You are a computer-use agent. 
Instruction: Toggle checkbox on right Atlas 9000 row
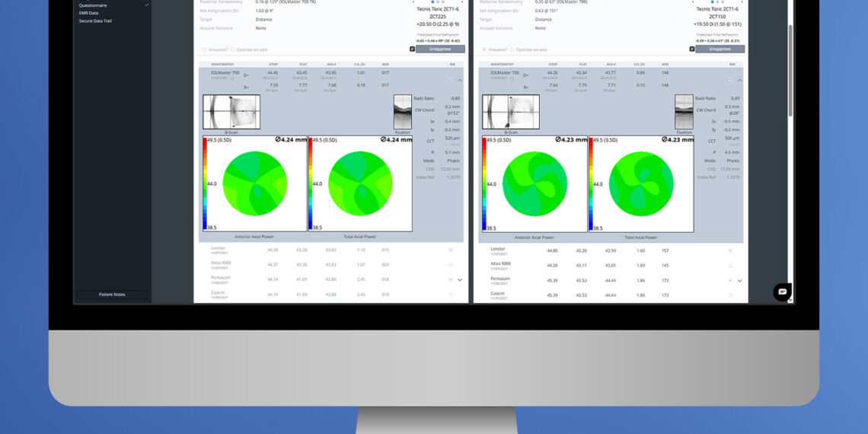tap(730, 265)
